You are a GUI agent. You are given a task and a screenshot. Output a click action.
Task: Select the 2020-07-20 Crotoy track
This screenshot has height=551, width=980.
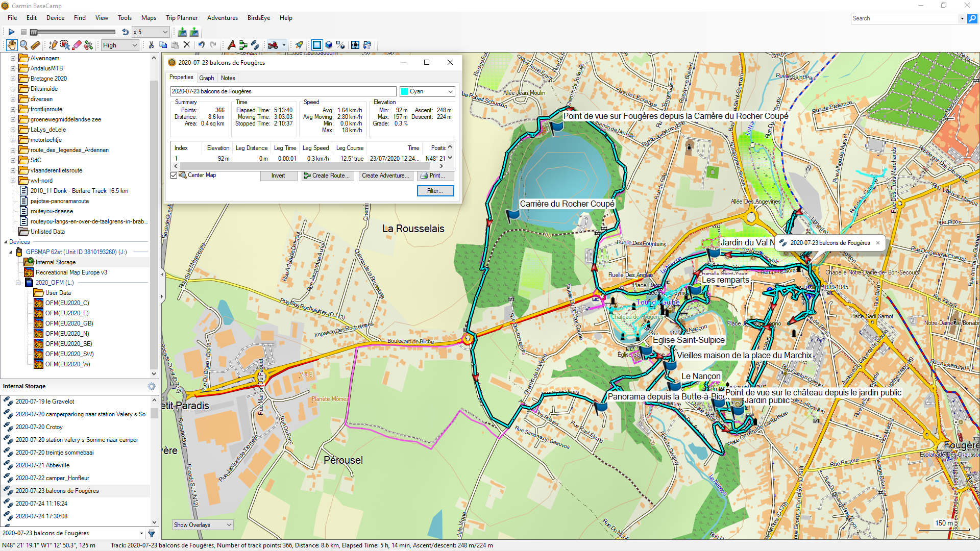(39, 427)
